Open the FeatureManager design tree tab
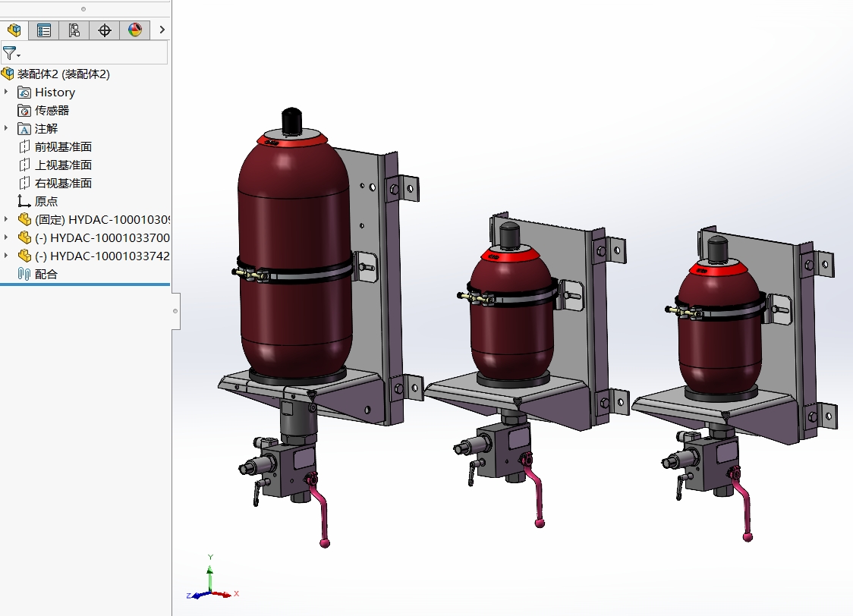This screenshot has width=853, height=616. click(14, 30)
